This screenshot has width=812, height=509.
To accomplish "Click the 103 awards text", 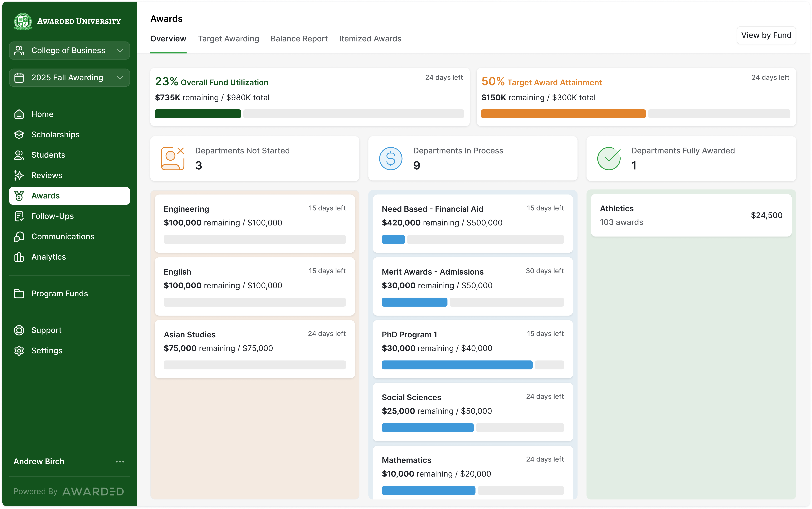I will click(x=621, y=222).
